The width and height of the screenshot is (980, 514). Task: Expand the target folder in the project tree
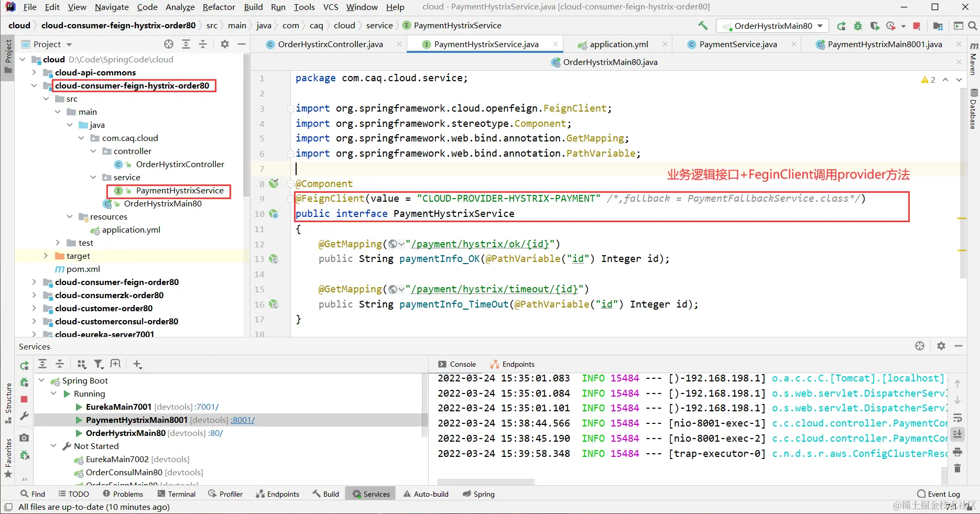click(46, 256)
